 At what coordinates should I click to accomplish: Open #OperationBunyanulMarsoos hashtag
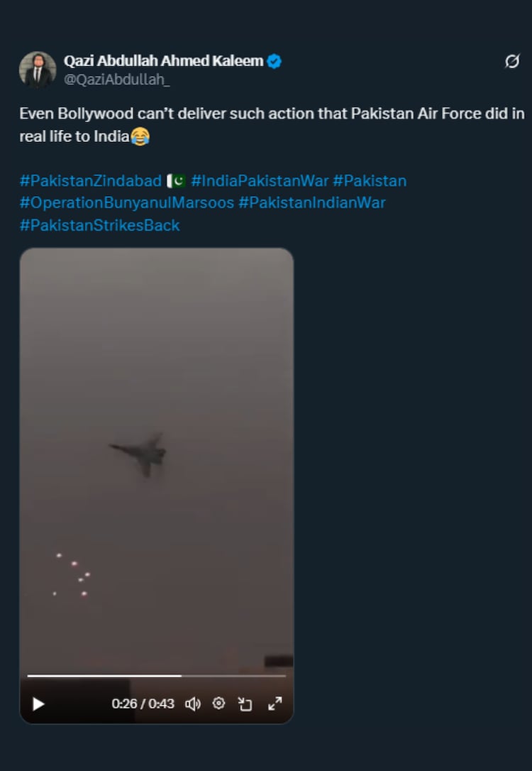coord(126,203)
